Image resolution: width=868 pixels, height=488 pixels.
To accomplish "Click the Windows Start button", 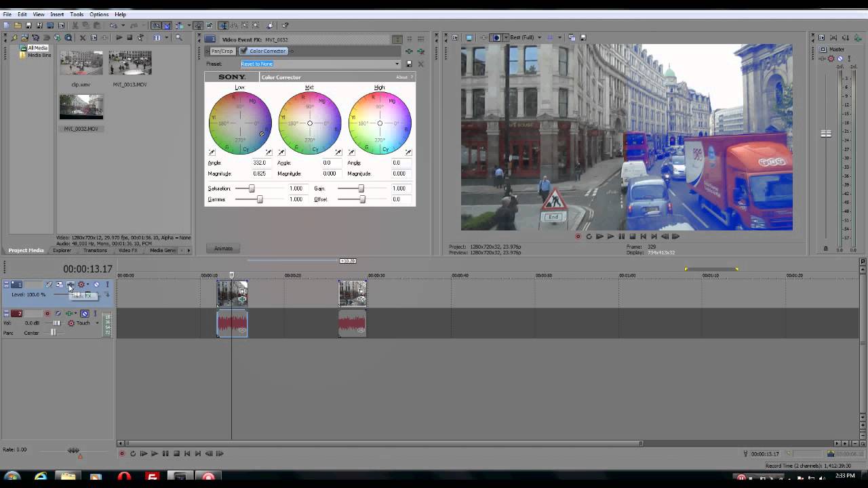I will (12, 477).
